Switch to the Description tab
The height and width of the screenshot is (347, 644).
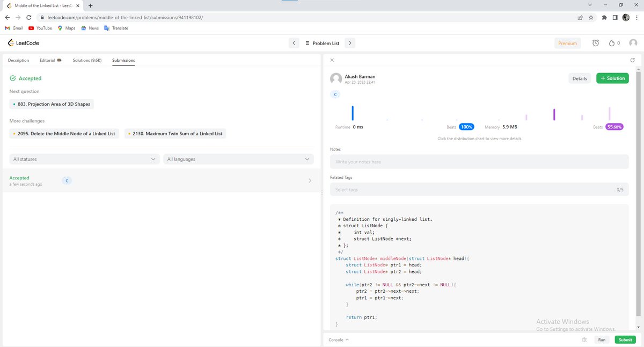(x=18, y=60)
